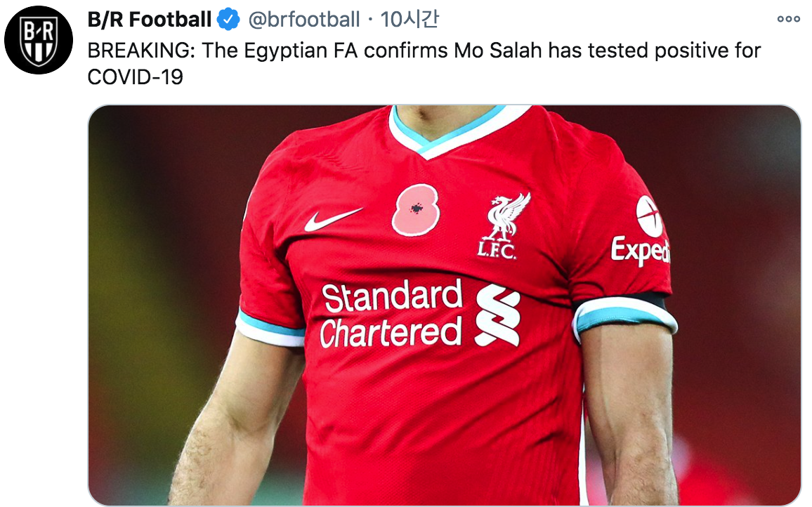The width and height of the screenshot is (812, 507).
Task: Open the B/R Football display name link
Action: tap(149, 20)
